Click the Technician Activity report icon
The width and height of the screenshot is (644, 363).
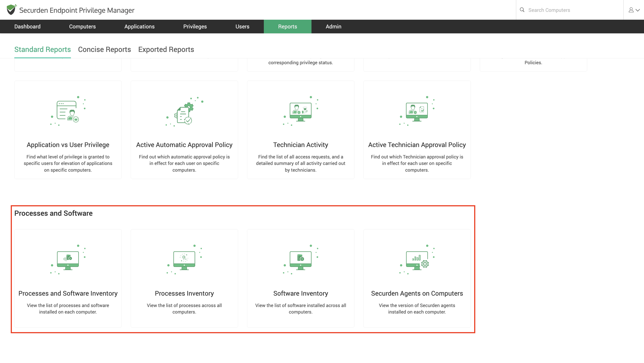(301, 111)
